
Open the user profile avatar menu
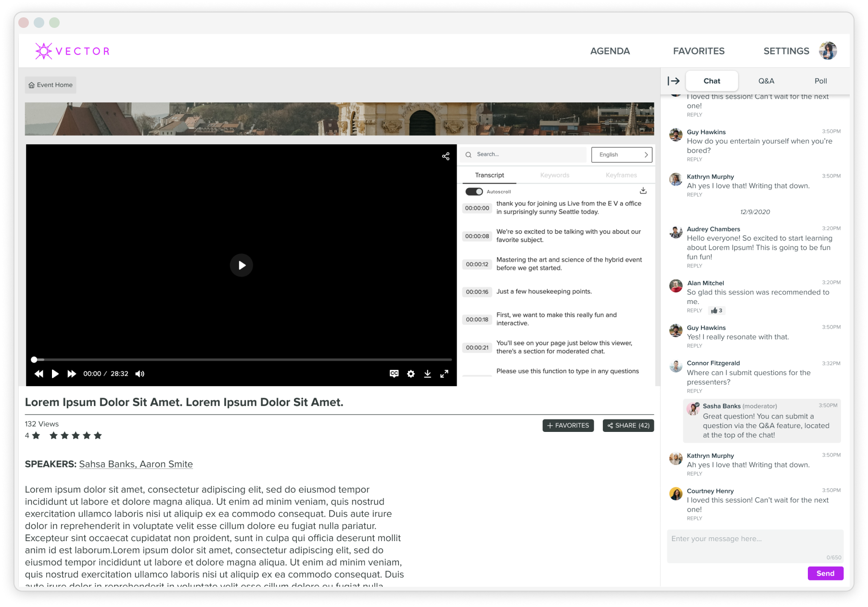coord(828,51)
